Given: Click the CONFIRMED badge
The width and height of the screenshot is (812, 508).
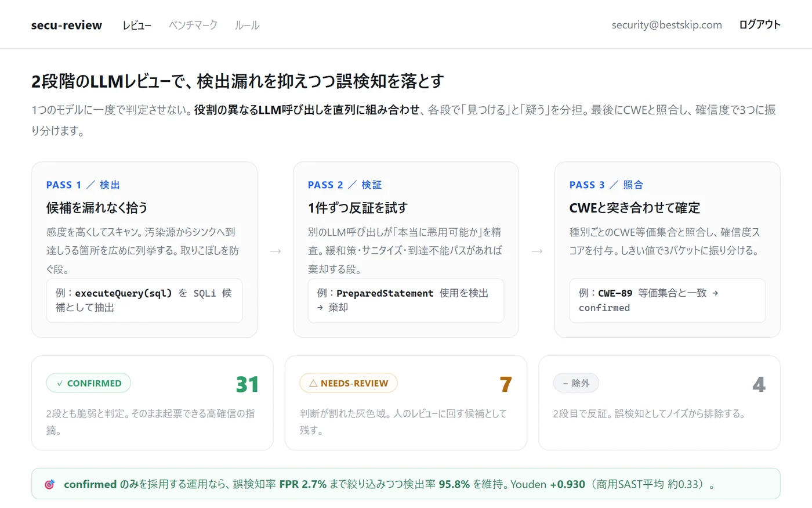Looking at the screenshot, I should (89, 383).
